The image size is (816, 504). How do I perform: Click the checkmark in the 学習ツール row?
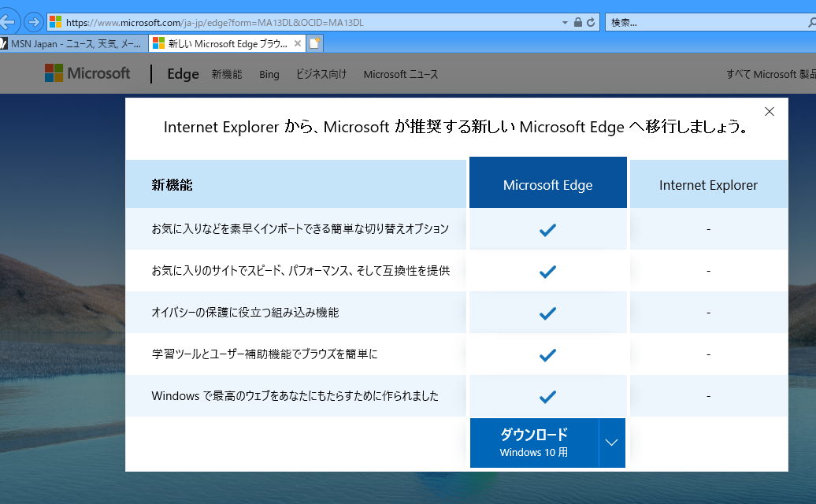point(547,354)
